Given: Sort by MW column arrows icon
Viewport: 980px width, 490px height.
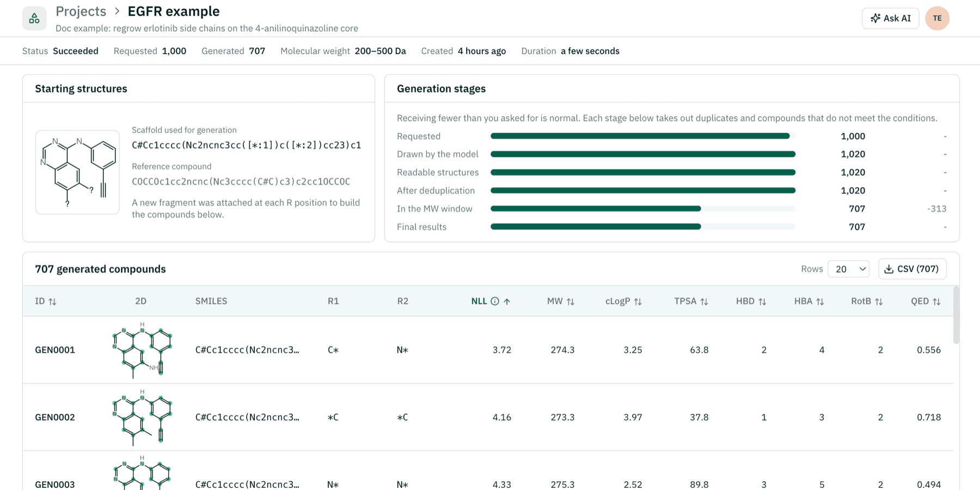Looking at the screenshot, I should click(571, 302).
